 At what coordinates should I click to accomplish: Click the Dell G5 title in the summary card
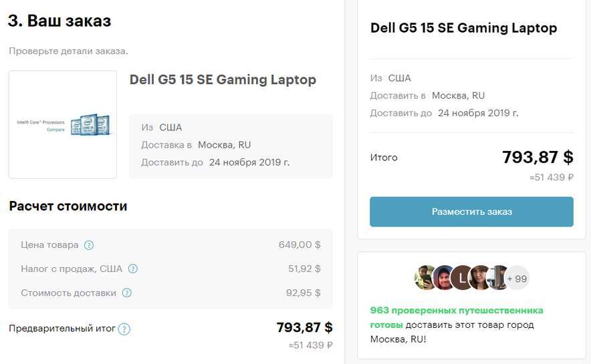(463, 28)
